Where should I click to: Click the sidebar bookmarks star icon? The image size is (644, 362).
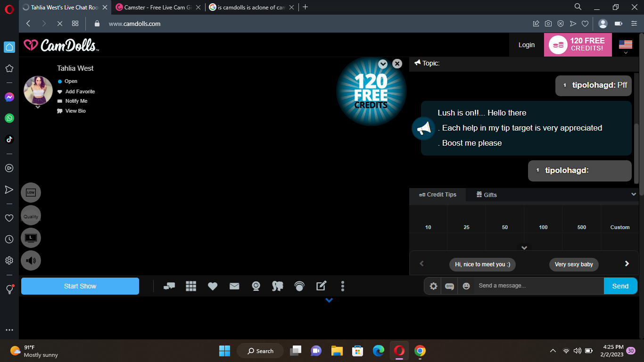[9, 68]
